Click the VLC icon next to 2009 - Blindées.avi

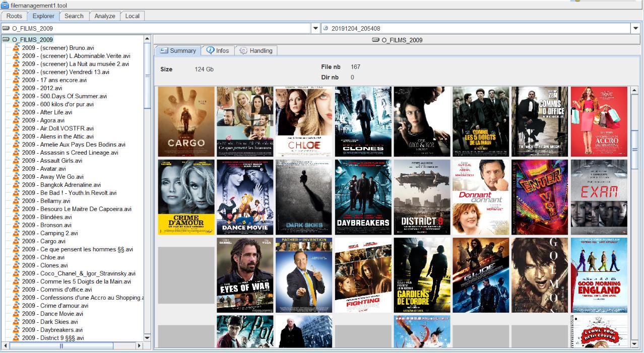pos(16,217)
